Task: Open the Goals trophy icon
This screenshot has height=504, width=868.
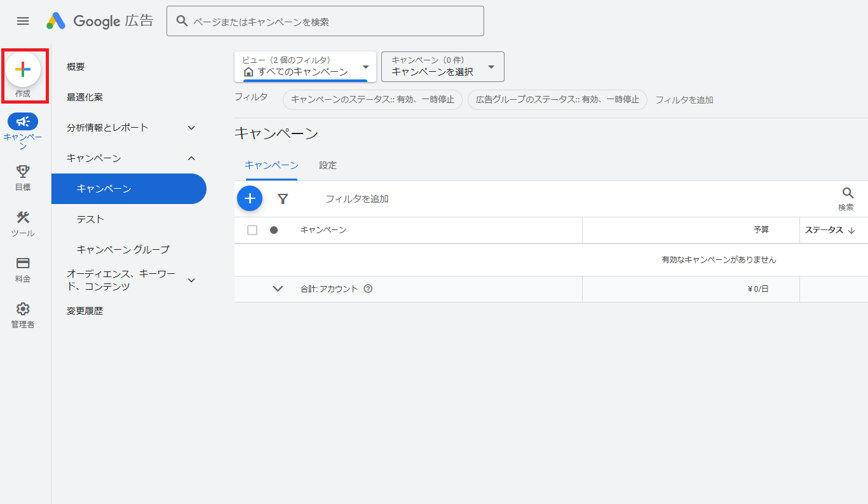Action: [x=23, y=172]
